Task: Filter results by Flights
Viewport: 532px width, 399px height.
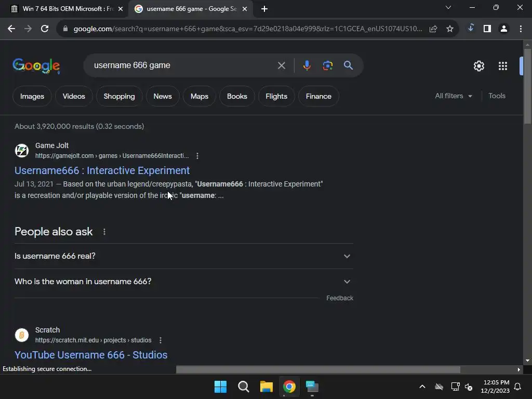Action: (x=276, y=96)
